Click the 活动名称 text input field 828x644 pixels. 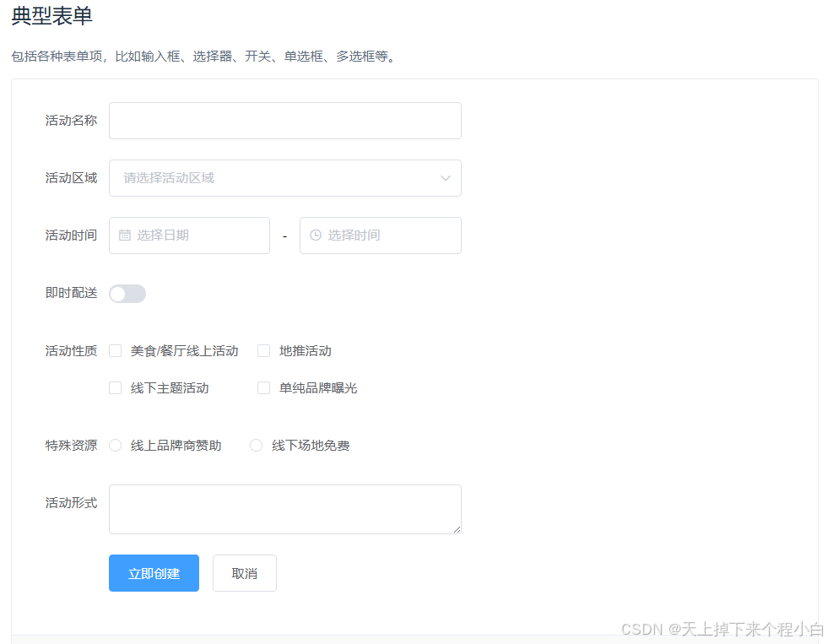[285, 121]
